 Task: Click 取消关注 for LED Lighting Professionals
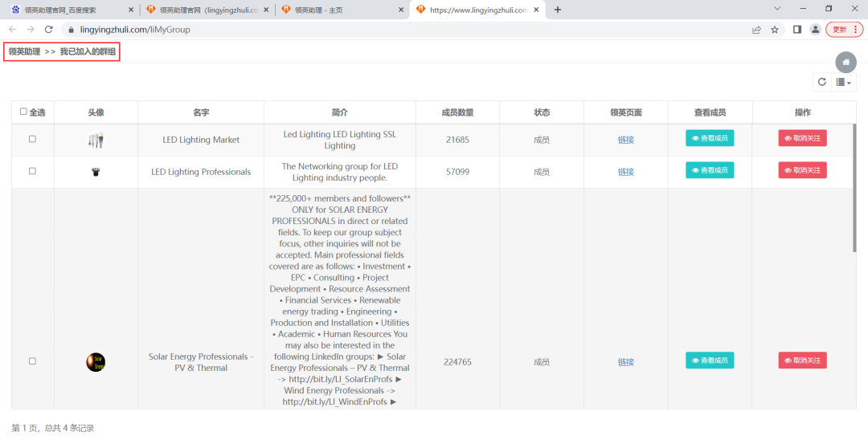click(803, 170)
